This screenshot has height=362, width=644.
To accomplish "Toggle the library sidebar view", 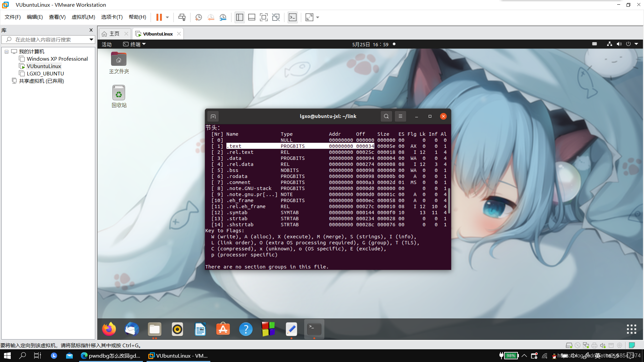I will 239,17.
